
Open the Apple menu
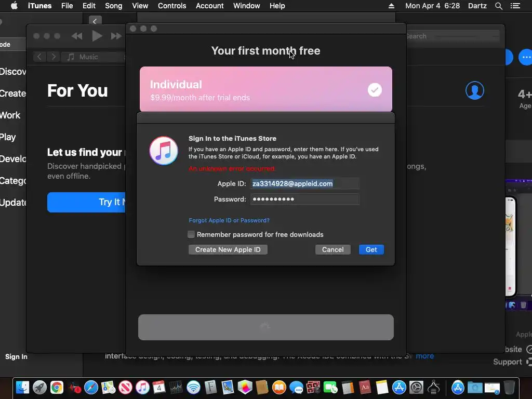point(14,6)
